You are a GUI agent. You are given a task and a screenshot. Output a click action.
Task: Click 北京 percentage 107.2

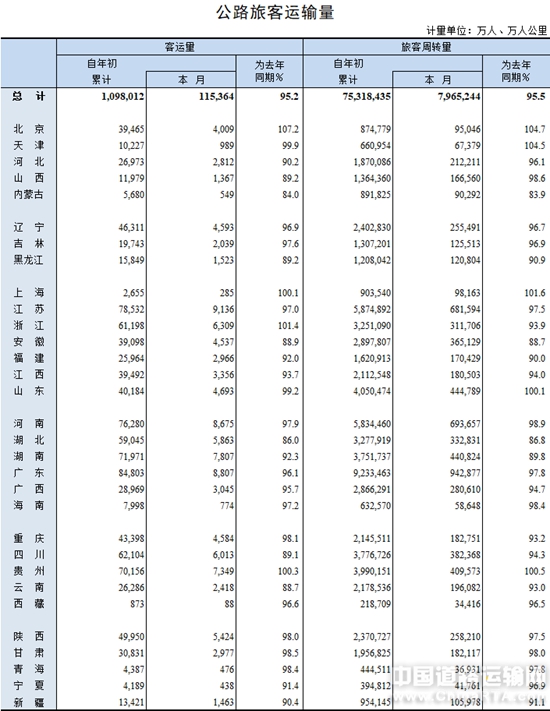point(288,129)
